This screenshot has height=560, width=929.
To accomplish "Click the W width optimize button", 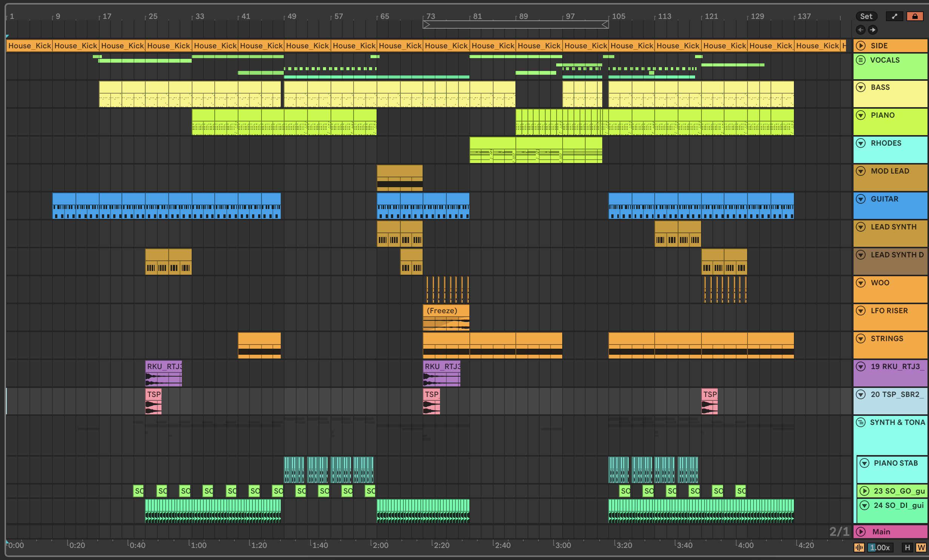I will point(921,548).
